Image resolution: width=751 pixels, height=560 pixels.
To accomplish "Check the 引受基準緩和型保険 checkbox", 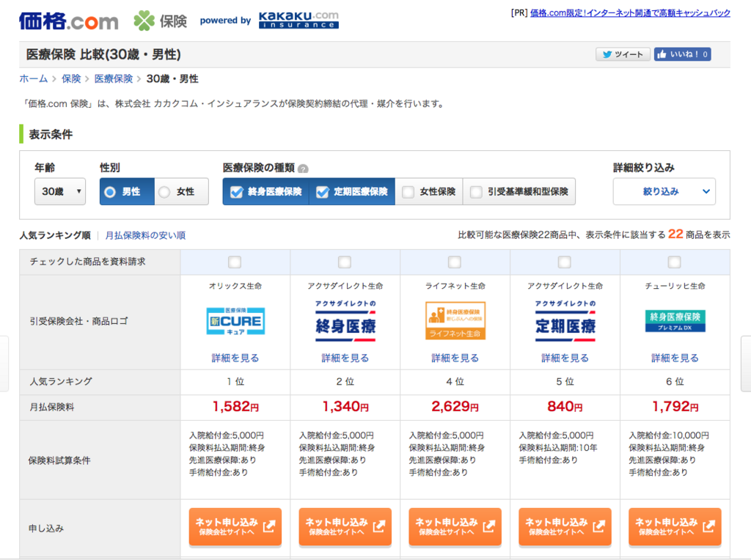I will [476, 192].
